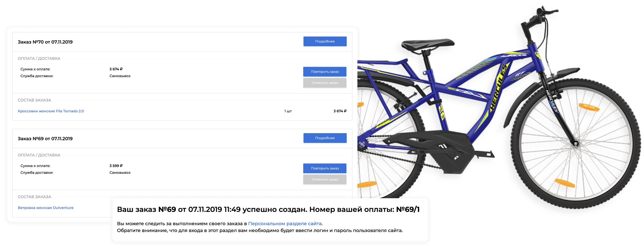Screen dimensions: 644x250
Task: Open Кроссовки женские Fila Tornado 2.0 link
Action: pos(51,111)
